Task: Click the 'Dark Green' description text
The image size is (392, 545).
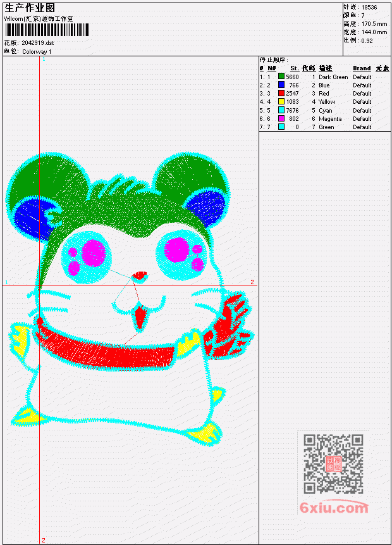Action: (x=333, y=77)
